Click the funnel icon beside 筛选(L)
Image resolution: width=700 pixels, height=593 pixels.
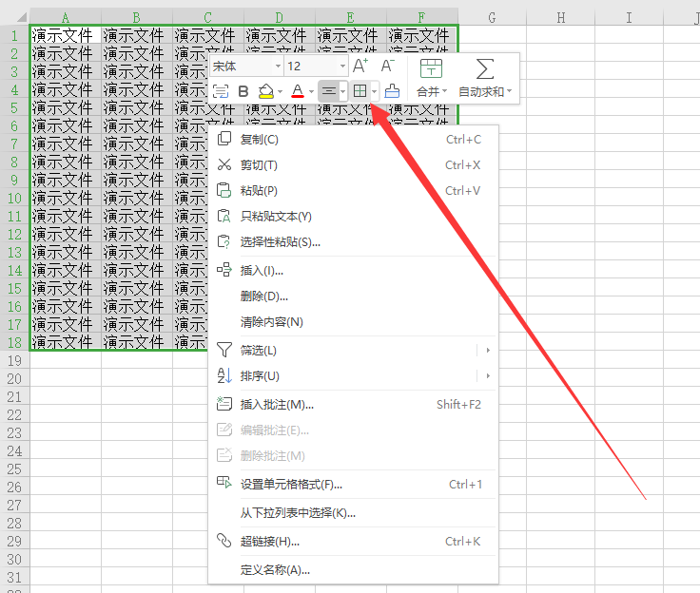[224, 350]
